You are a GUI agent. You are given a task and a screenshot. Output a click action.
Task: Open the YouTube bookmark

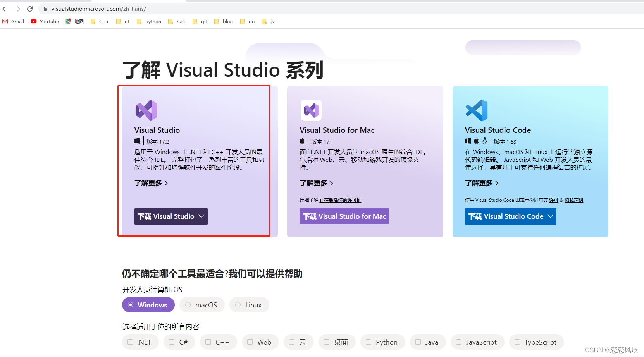(45, 22)
